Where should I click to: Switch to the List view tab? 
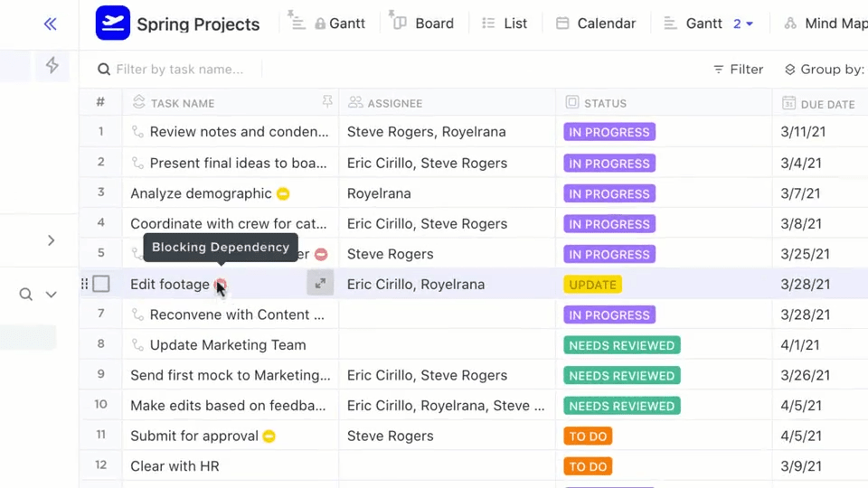pos(505,23)
